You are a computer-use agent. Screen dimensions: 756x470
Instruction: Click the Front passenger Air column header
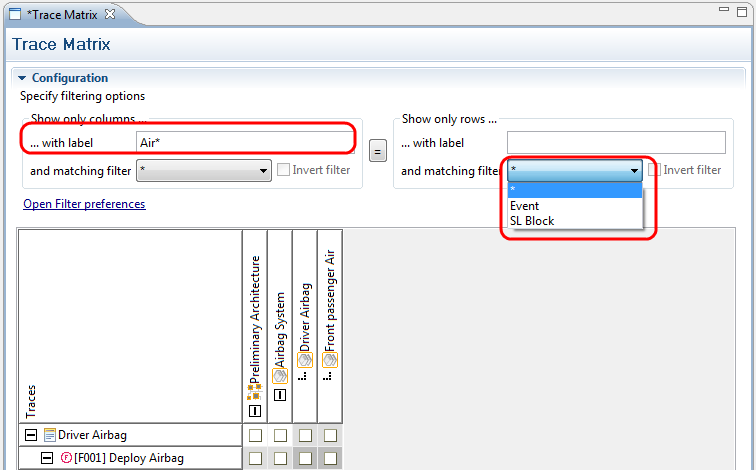point(330,326)
